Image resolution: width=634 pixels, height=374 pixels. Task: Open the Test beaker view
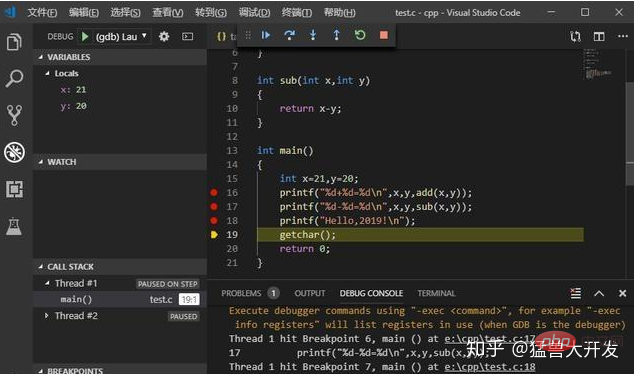point(14,226)
